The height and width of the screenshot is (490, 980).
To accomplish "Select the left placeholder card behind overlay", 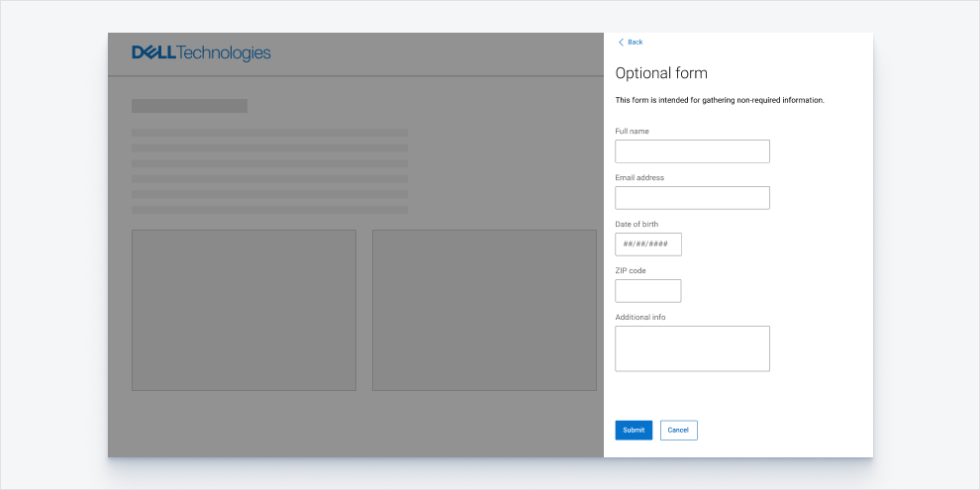I will (x=244, y=310).
